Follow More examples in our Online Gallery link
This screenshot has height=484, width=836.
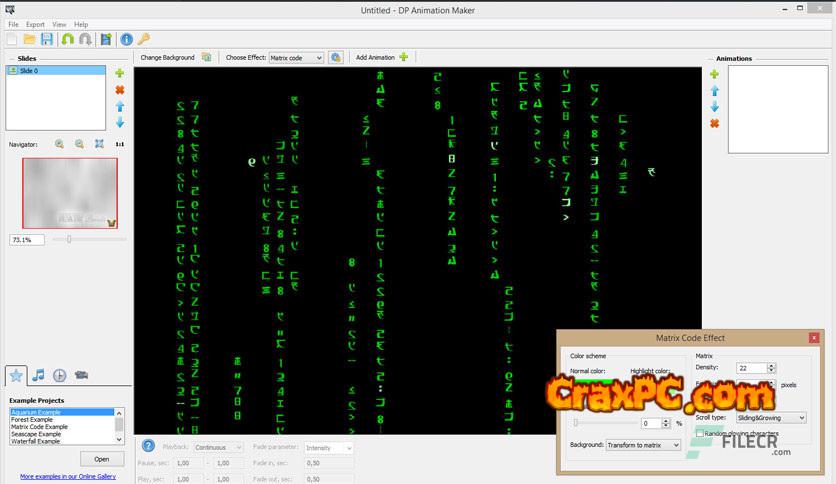coord(68,477)
